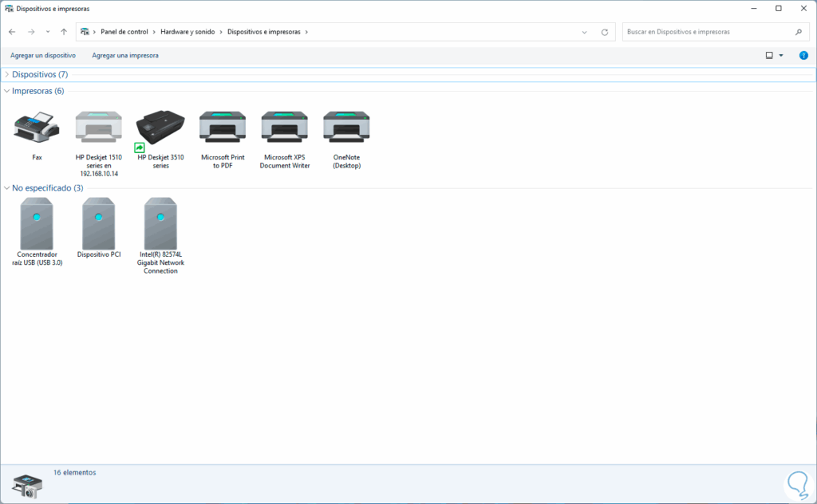The height and width of the screenshot is (504, 817).
Task: Collapse the Impresoras (6) section
Action: [7, 91]
